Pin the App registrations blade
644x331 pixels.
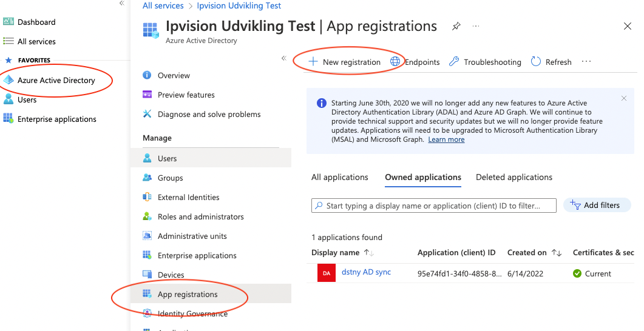point(456,27)
